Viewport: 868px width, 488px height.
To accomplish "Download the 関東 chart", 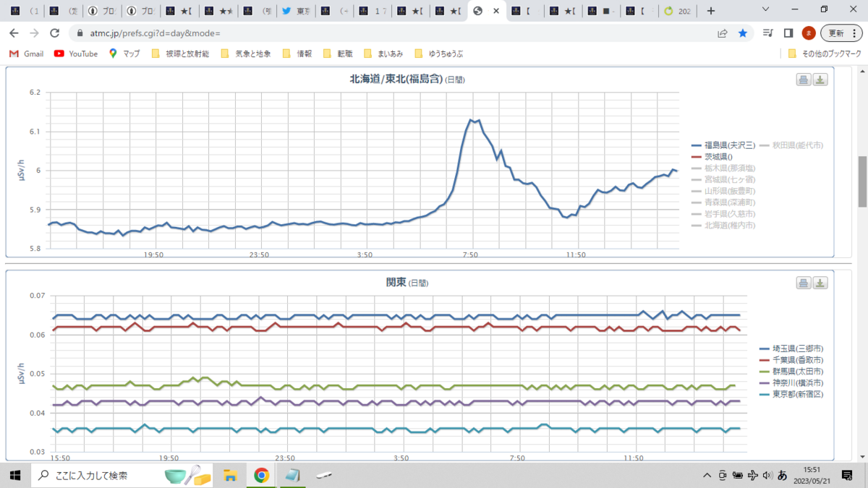I will pyautogui.click(x=820, y=283).
